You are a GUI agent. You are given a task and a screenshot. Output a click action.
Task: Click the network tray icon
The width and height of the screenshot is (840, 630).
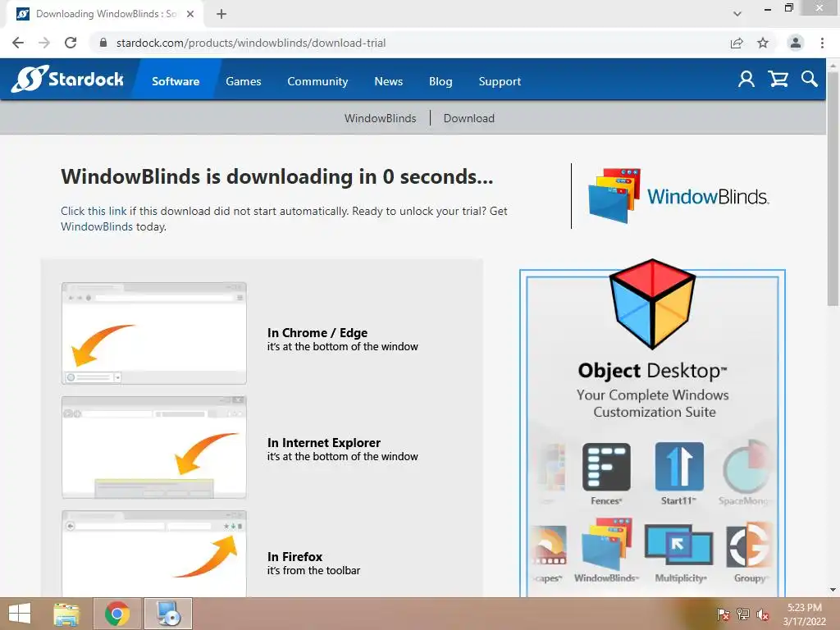[x=743, y=614]
